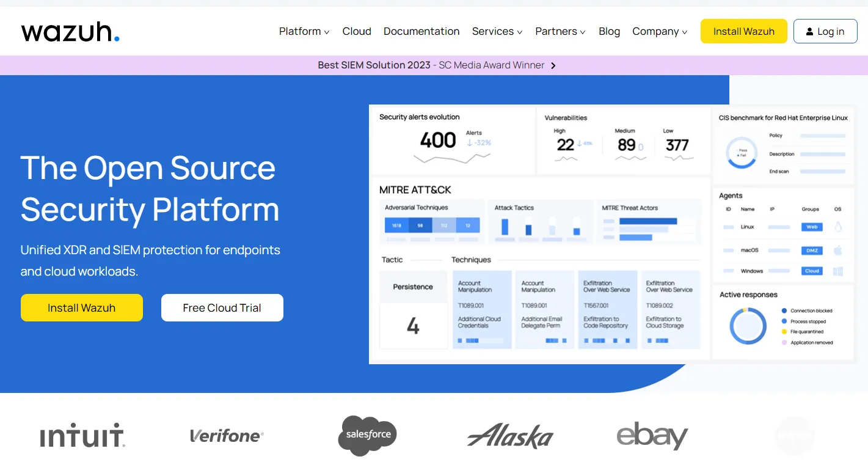The image size is (868, 473).
Task: Click the Open Source Security Platform heading
Action: [x=150, y=188]
